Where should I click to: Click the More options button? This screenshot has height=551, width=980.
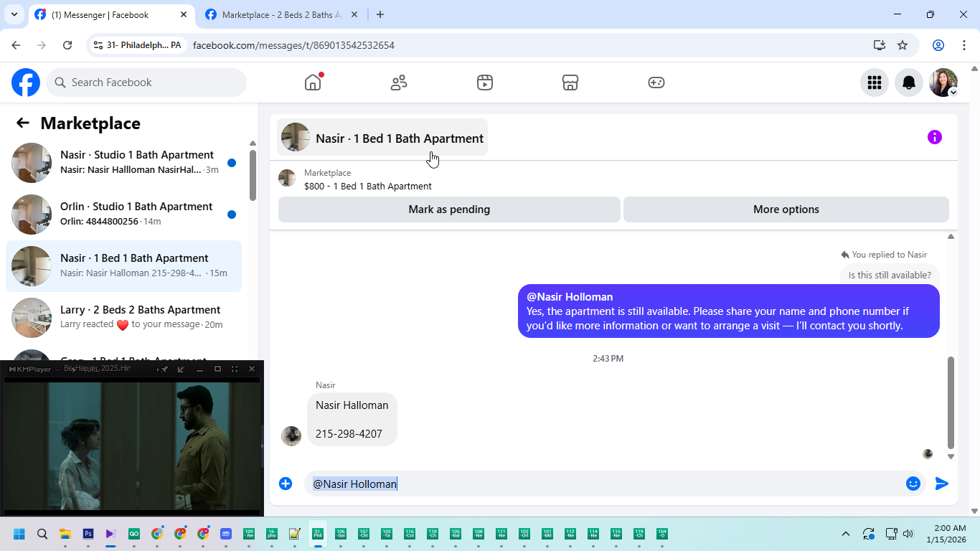(786, 209)
